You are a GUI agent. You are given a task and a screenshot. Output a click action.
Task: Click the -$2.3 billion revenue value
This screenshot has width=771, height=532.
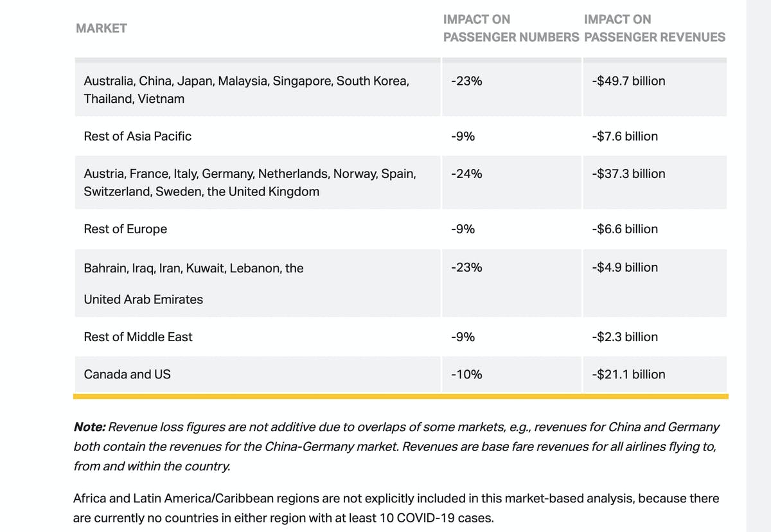[625, 337]
